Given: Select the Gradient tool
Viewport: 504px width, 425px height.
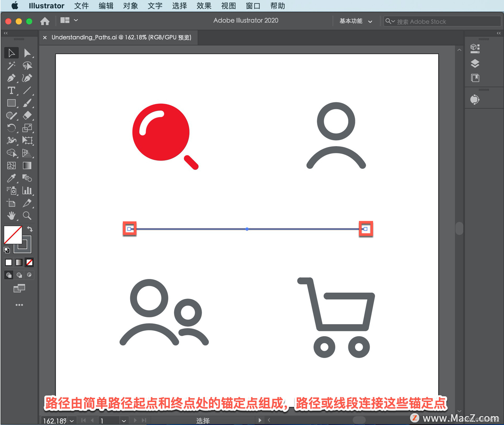Looking at the screenshot, I should pos(27,166).
